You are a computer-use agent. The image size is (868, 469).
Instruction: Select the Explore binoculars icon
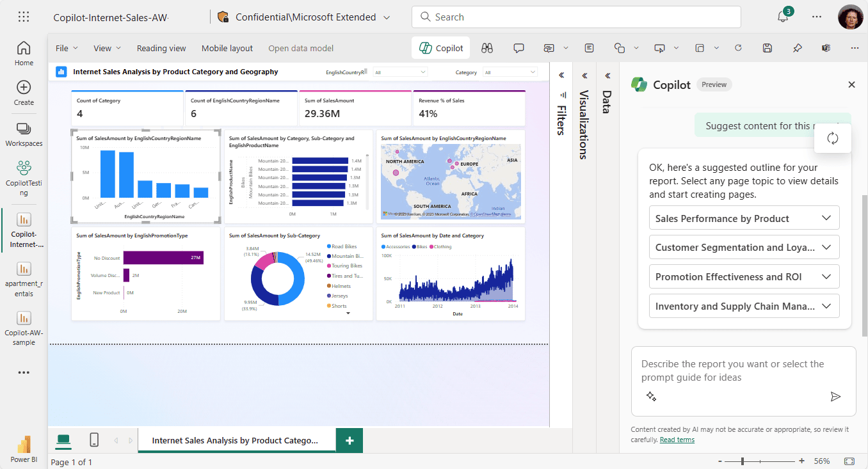coord(486,47)
